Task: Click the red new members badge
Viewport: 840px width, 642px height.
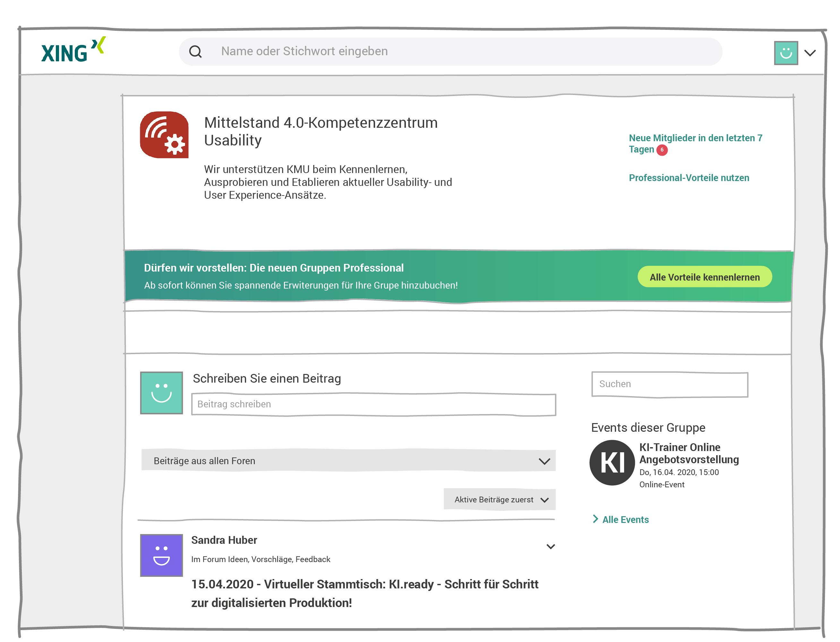Action: [662, 150]
